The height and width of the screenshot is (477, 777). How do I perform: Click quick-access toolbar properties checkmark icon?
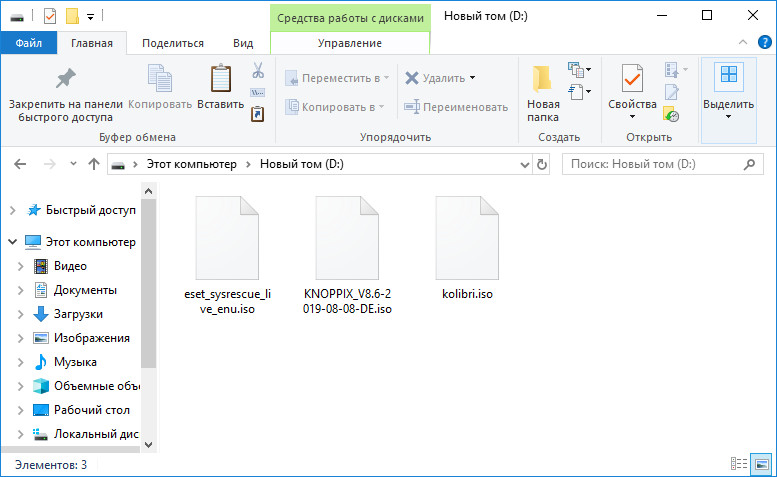pos(50,16)
